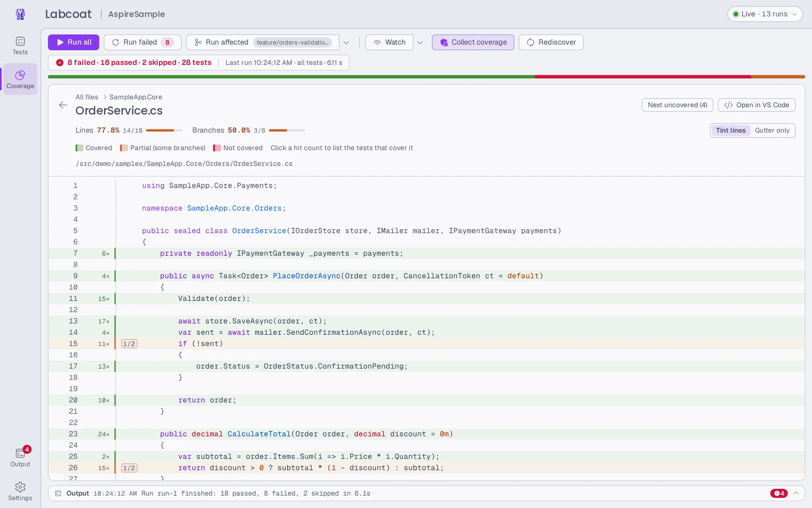Click the error count badge in Output bar
The width and height of the screenshot is (812, 508).
(779, 493)
